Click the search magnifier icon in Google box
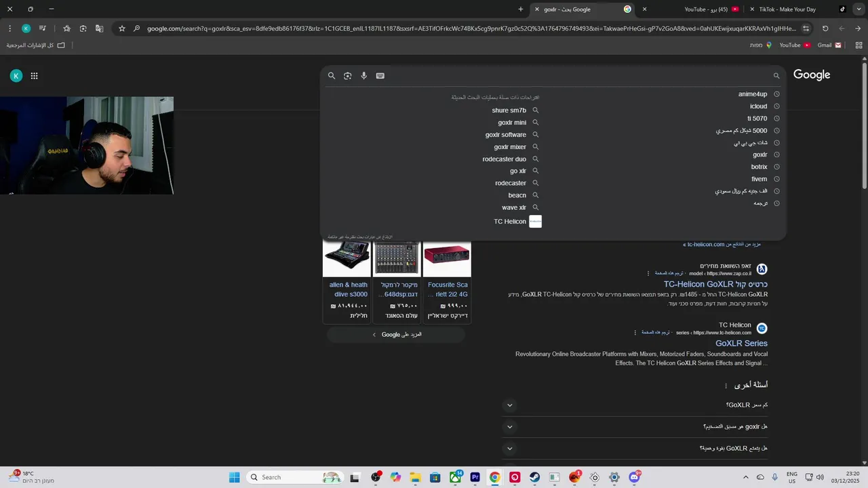The image size is (868, 488). 332,76
